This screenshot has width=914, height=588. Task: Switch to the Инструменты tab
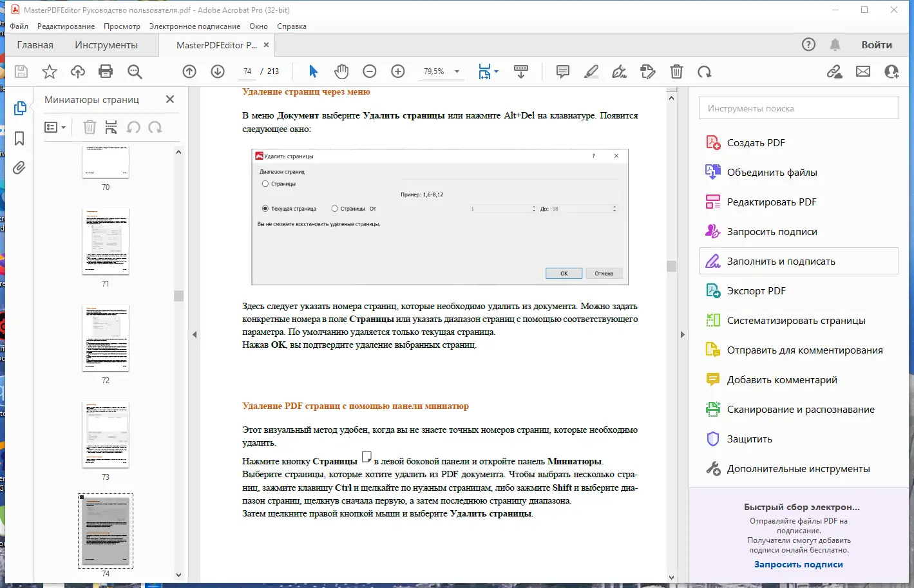[x=106, y=45]
